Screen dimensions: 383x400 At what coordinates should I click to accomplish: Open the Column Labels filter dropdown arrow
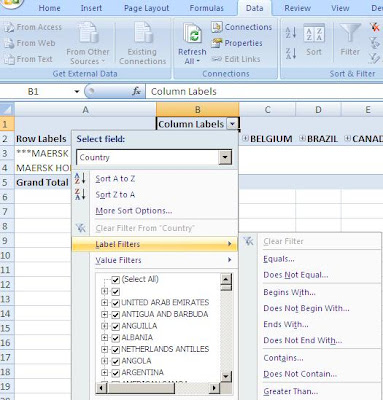click(x=232, y=124)
